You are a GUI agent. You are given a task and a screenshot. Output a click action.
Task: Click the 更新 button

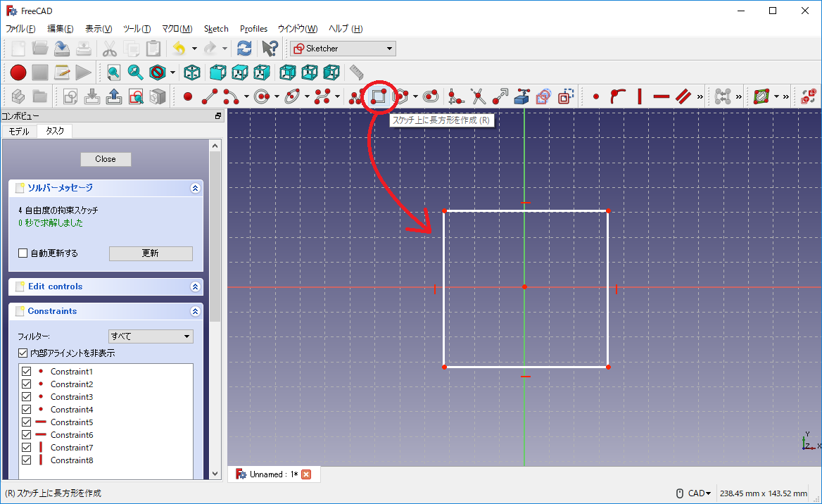(151, 253)
